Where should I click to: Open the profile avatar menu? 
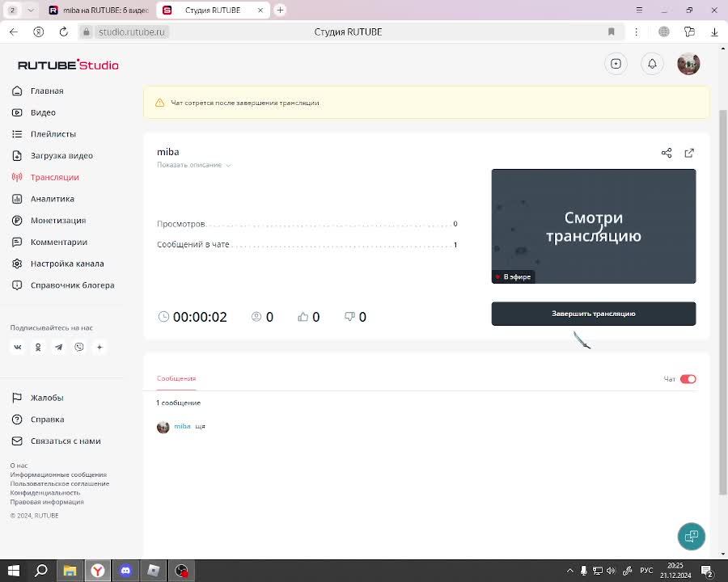pyautogui.click(x=688, y=64)
